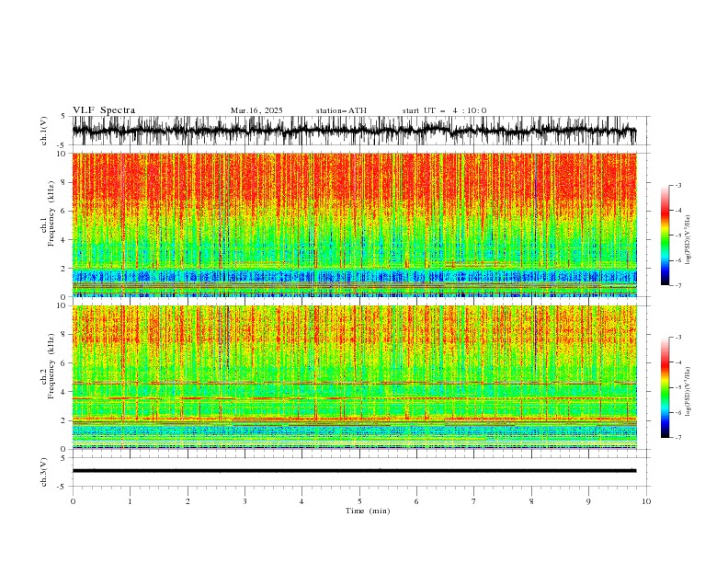Click the ch.1 waveform trace panel

[360, 131]
